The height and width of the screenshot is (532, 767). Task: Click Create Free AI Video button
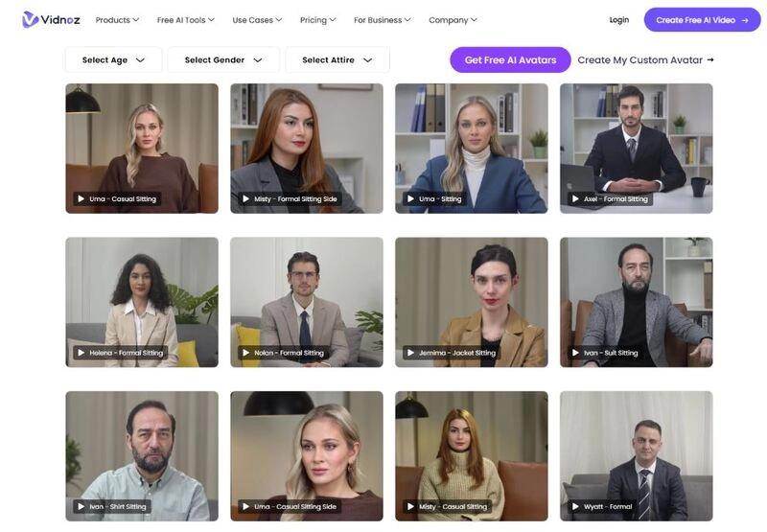tap(703, 20)
